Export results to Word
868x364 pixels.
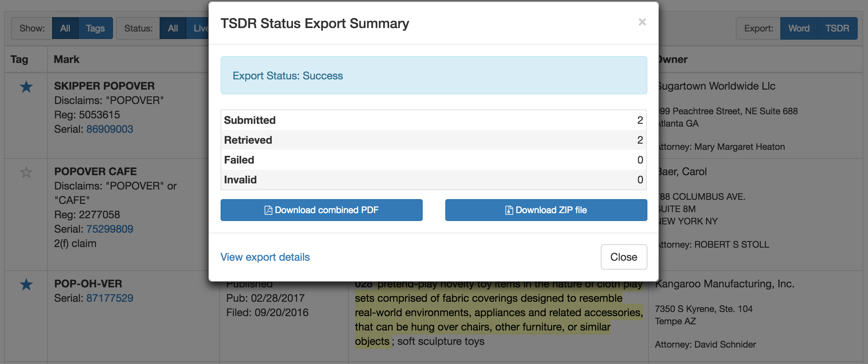799,28
